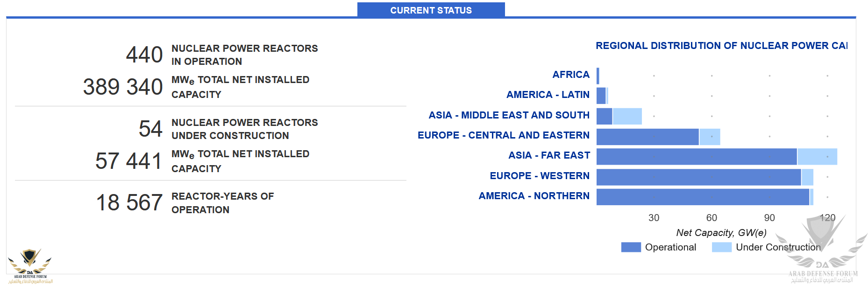The image size is (868, 285).
Task: Click the Regional Distribution chart title
Action: 721,46
